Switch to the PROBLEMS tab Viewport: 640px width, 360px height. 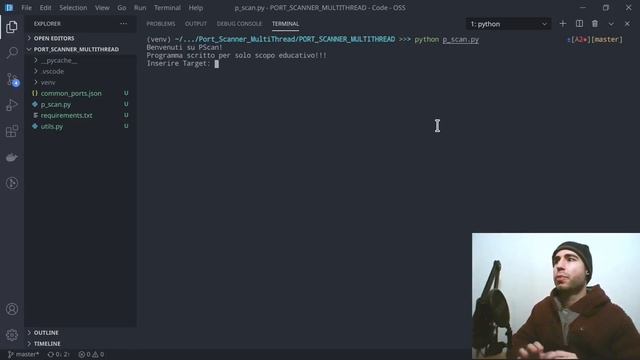[161, 24]
